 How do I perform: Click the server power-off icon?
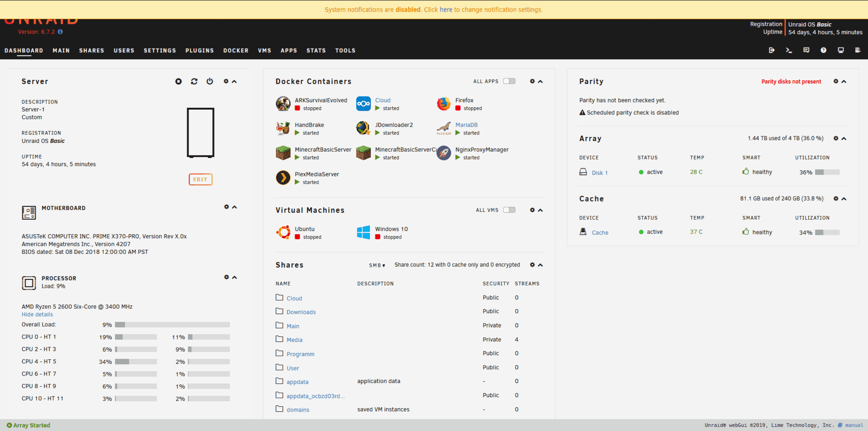pyautogui.click(x=210, y=81)
